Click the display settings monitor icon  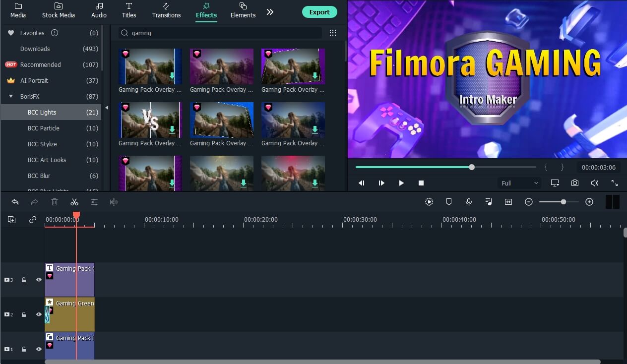[x=555, y=183]
